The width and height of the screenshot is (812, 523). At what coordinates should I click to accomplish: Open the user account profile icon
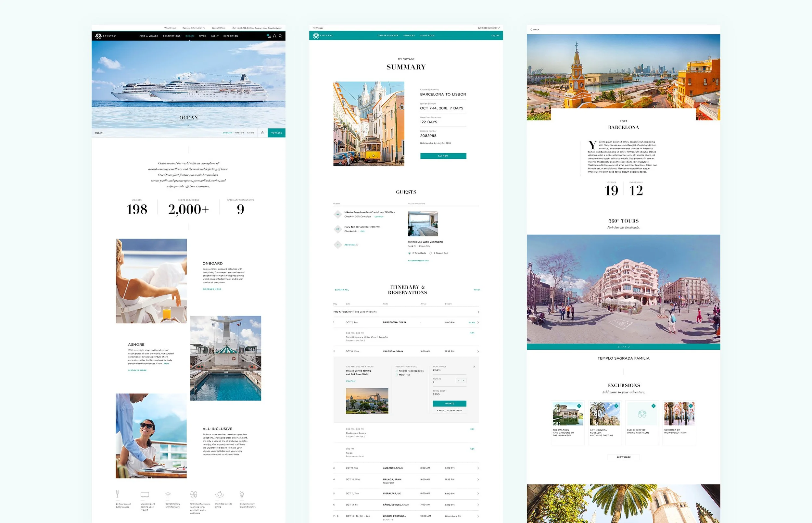274,36
